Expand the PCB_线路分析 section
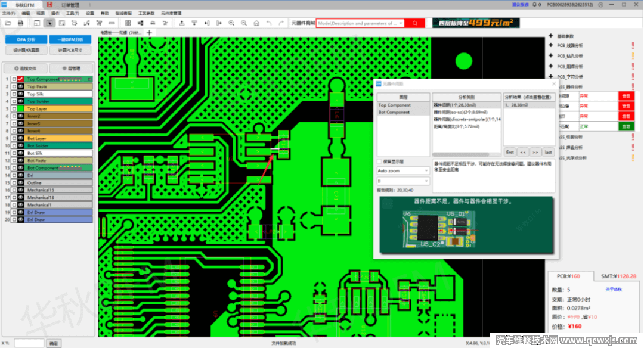The height and width of the screenshot is (348, 644). [550, 45]
